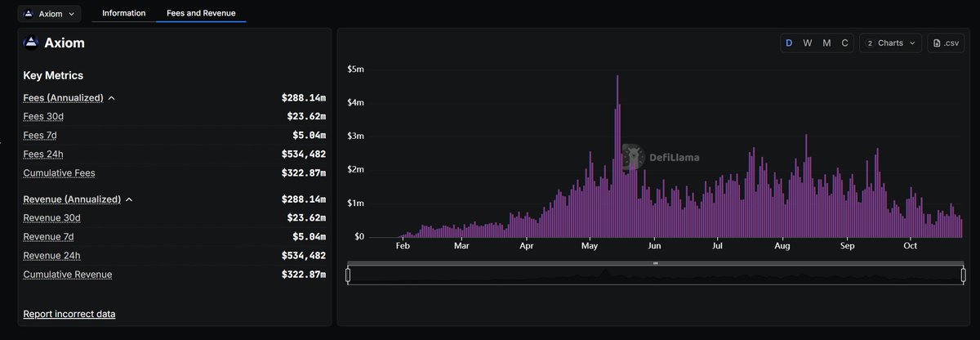
Task: Click the Revenue 30d metric label
Action: 51,218
